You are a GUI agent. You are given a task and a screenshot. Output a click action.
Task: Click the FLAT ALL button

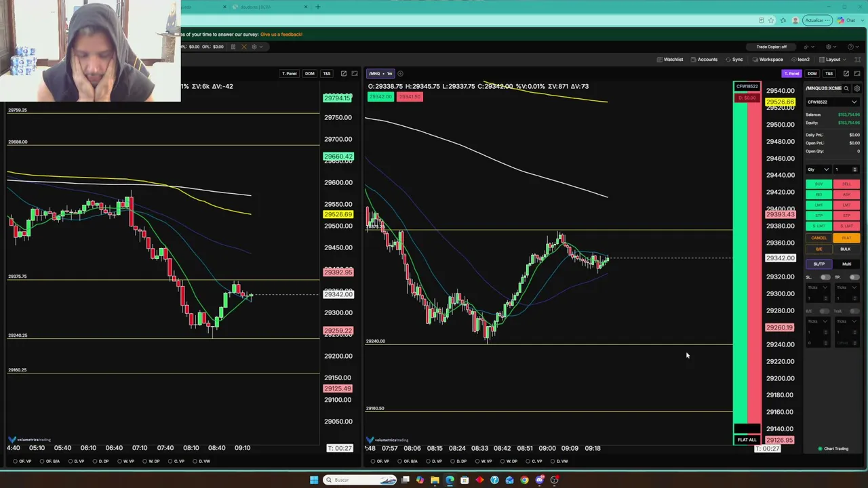[747, 440]
